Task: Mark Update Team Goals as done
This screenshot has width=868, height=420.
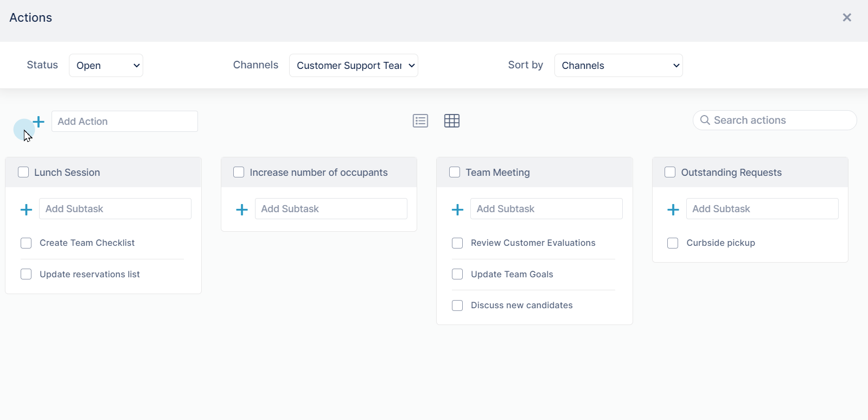Action: pyautogui.click(x=457, y=274)
